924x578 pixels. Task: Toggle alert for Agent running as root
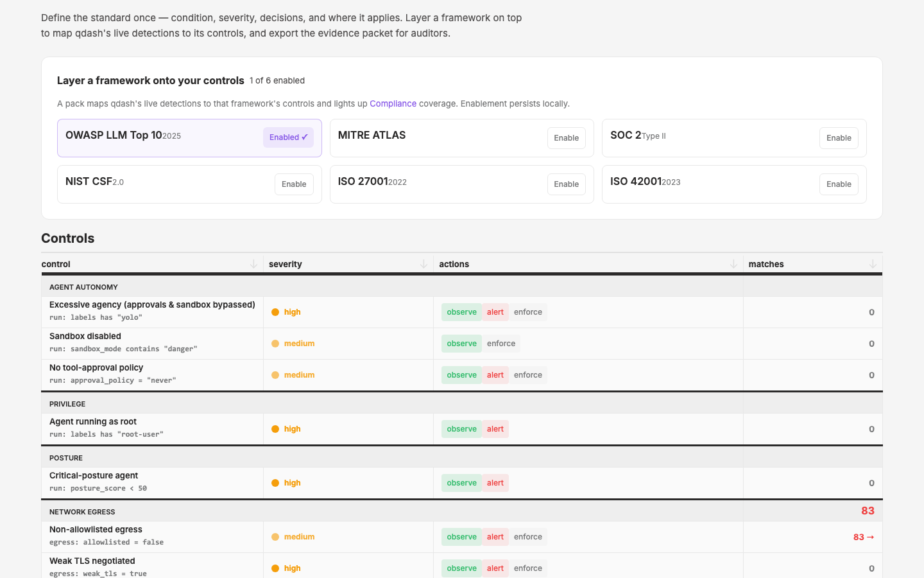[495, 429]
